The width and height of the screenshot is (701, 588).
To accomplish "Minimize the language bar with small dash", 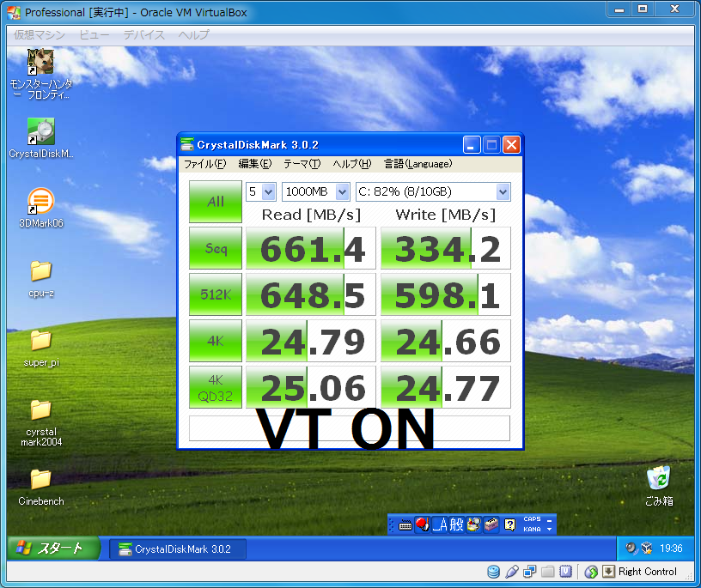I will coord(550,520).
